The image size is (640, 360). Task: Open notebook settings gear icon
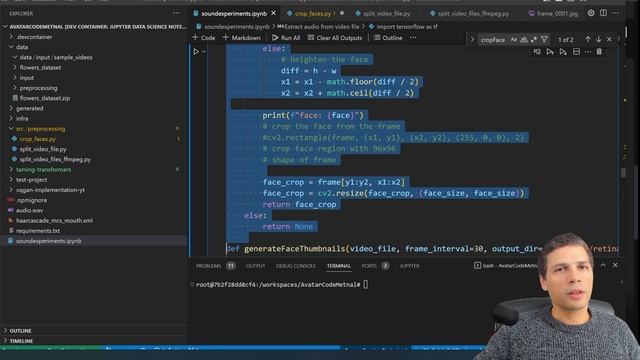[591, 13]
